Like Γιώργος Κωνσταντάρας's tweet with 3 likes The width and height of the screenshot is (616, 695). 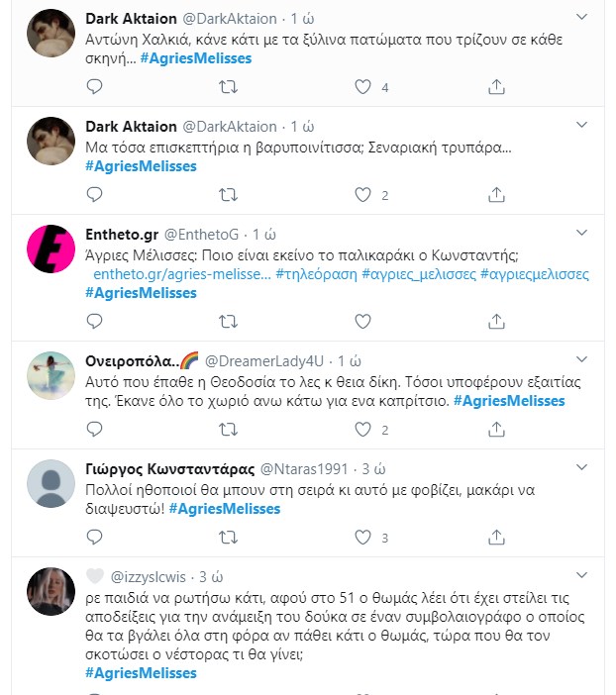point(363,538)
